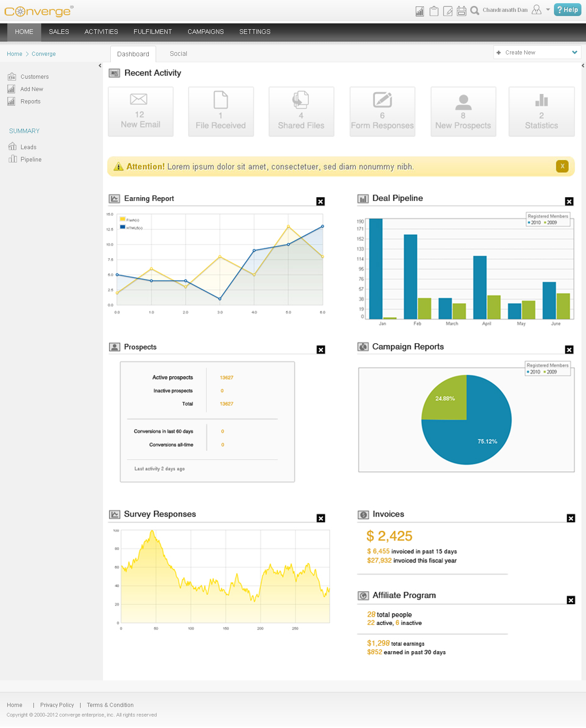Select the HOME menu item
This screenshot has height=728, width=586.
coord(24,32)
